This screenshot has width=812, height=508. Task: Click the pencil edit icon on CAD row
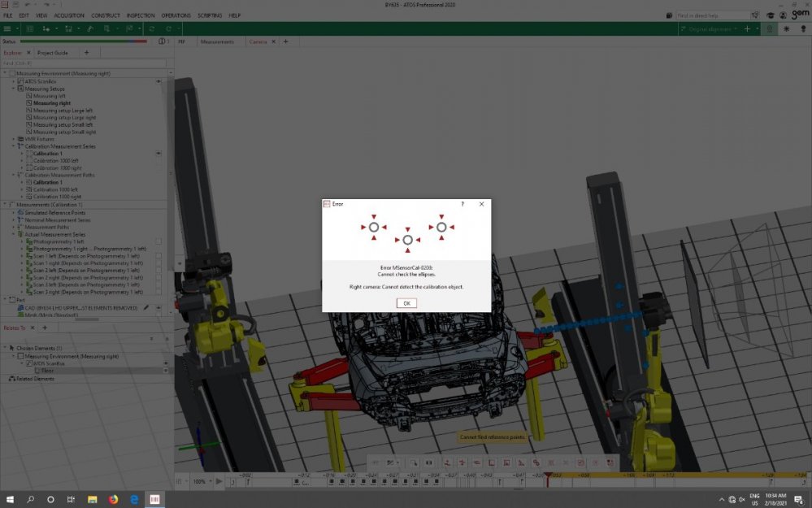tap(146, 308)
